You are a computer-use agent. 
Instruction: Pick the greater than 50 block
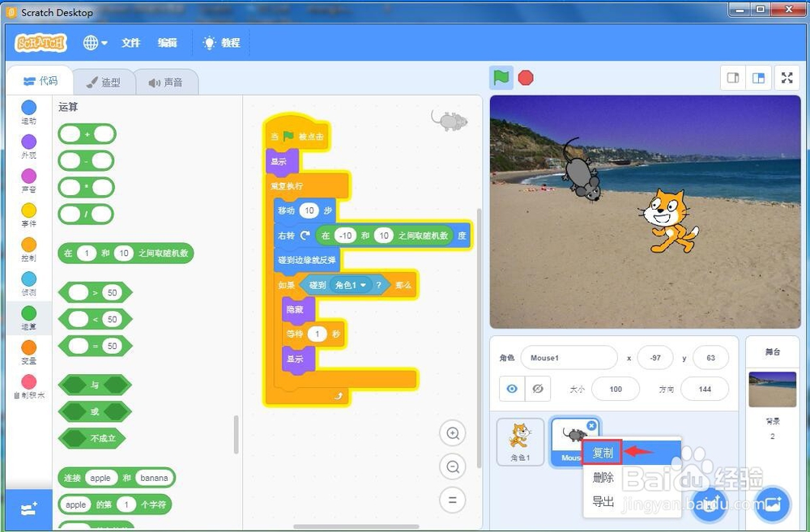click(x=95, y=292)
